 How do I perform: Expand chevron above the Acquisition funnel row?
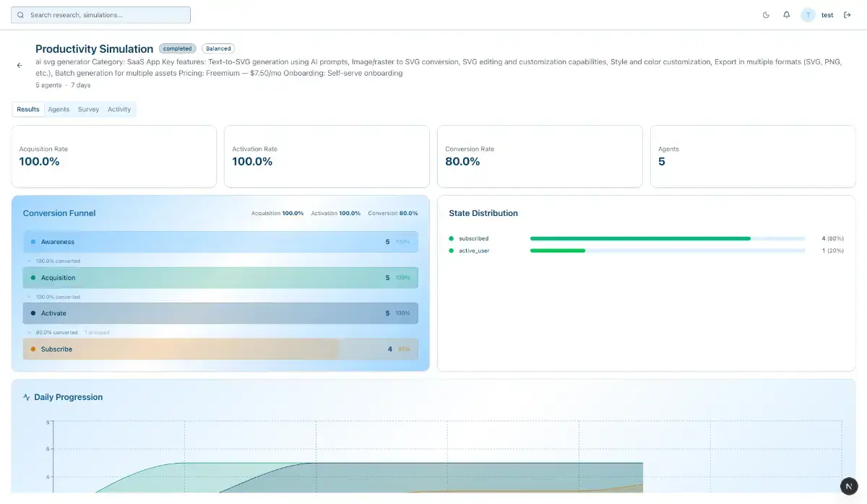[29, 261]
